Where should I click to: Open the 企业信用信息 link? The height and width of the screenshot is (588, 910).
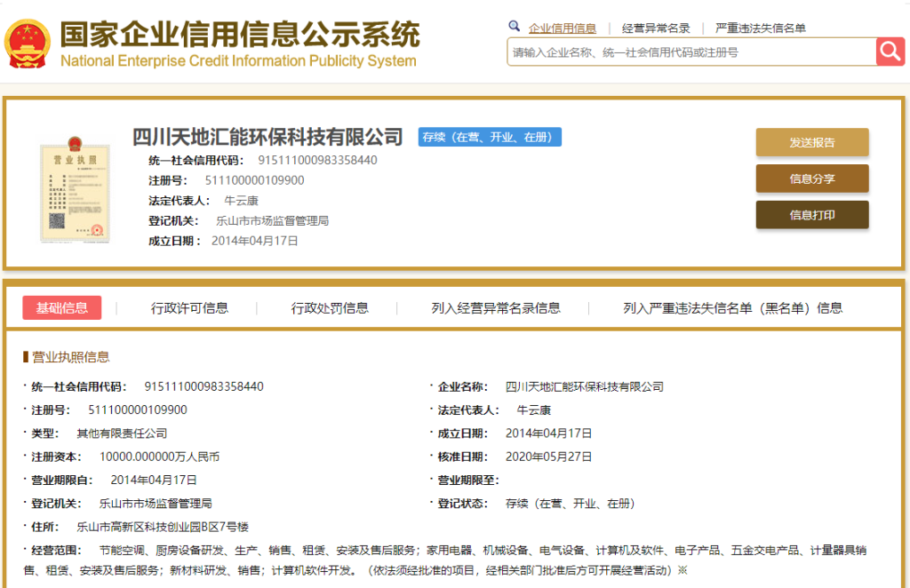click(563, 27)
